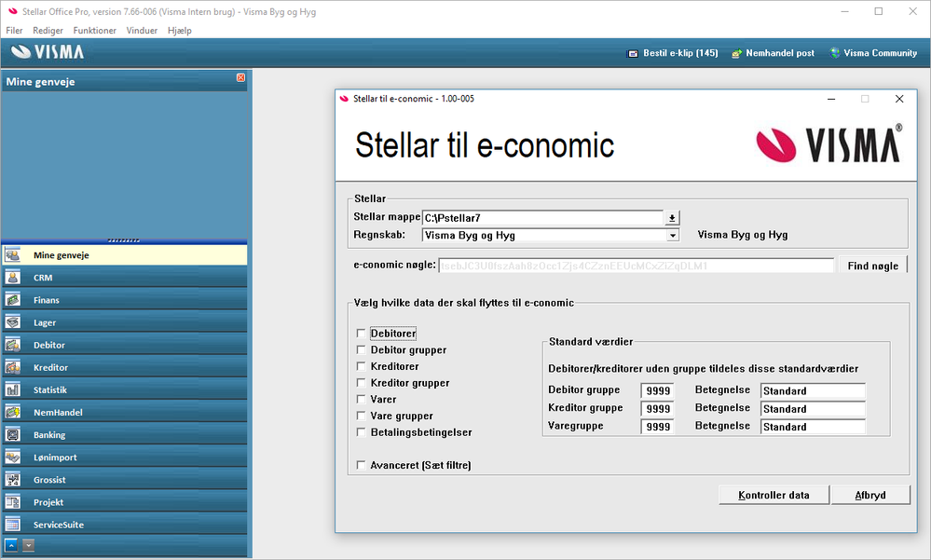Click the Grossist module icon
The height and width of the screenshot is (560, 931).
[x=12, y=480]
